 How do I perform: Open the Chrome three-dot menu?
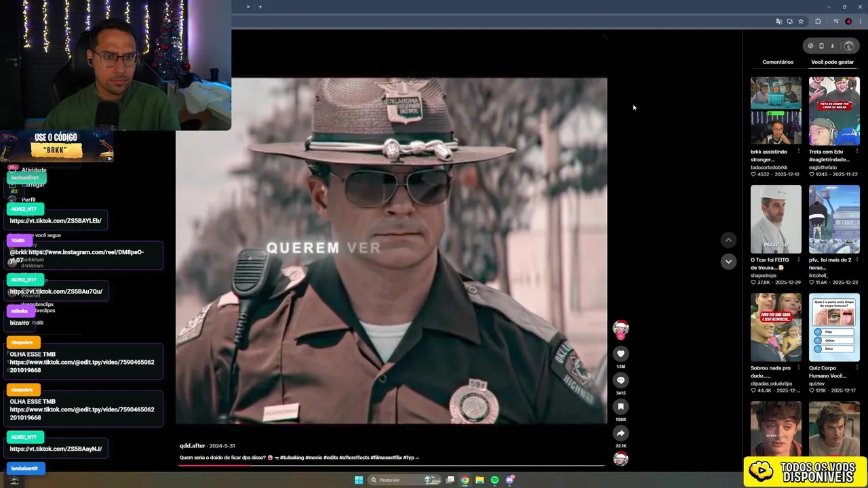860,22
